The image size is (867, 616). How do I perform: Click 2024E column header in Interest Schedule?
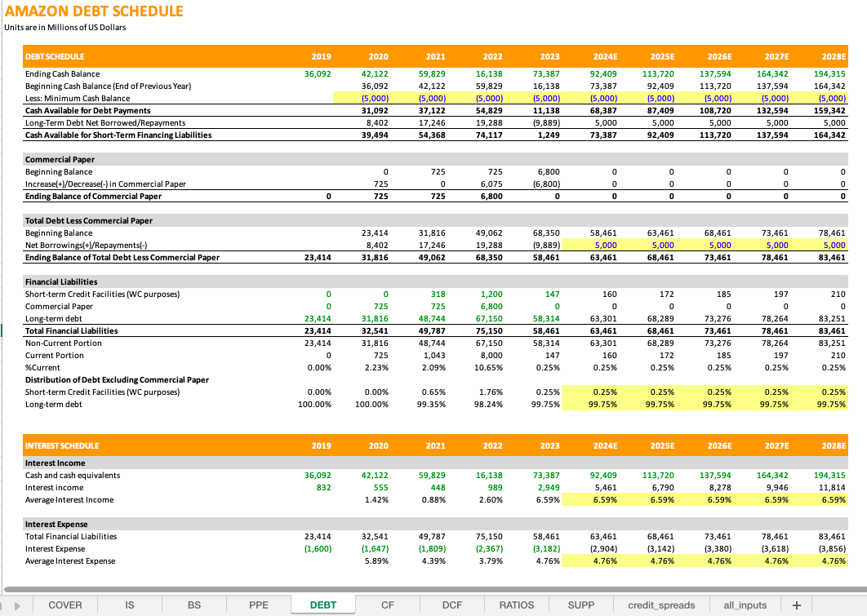605,445
